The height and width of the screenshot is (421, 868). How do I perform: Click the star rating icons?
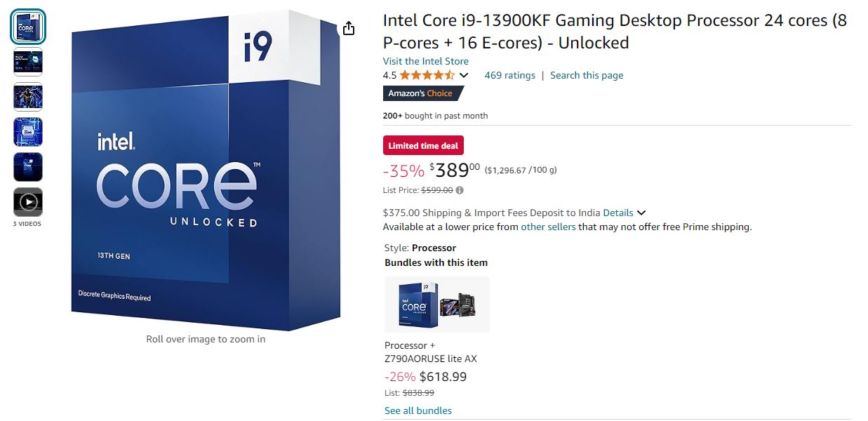pos(426,74)
